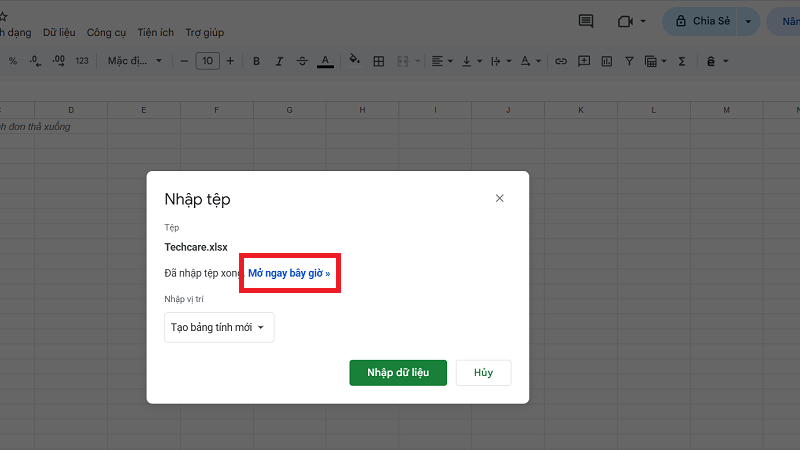This screenshot has height=450, width=800.
Task: Click the insert chart icon
Action: click(x=607, y=61)
